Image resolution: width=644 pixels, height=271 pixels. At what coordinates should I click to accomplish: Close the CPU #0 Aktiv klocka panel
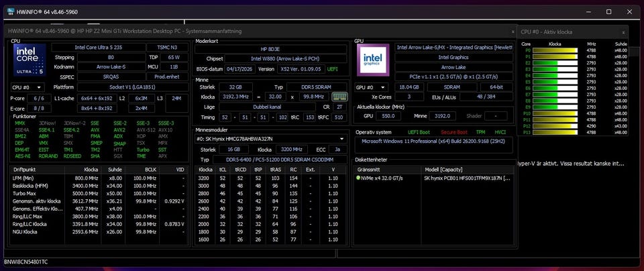point(623,32)
